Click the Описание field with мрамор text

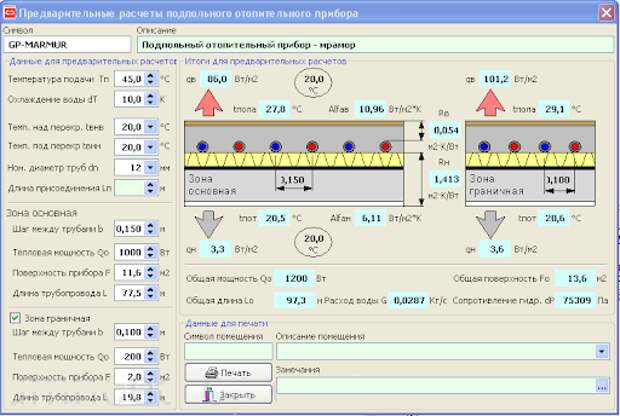pyautogui.click(x=375, y=45)
